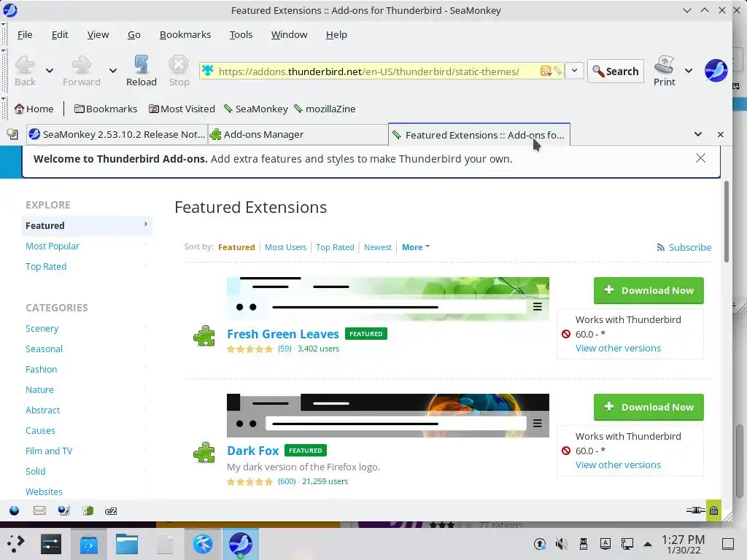Click the Search button in the toolbar
Viewport: 747px width, 560px height.
click(616, 71)
